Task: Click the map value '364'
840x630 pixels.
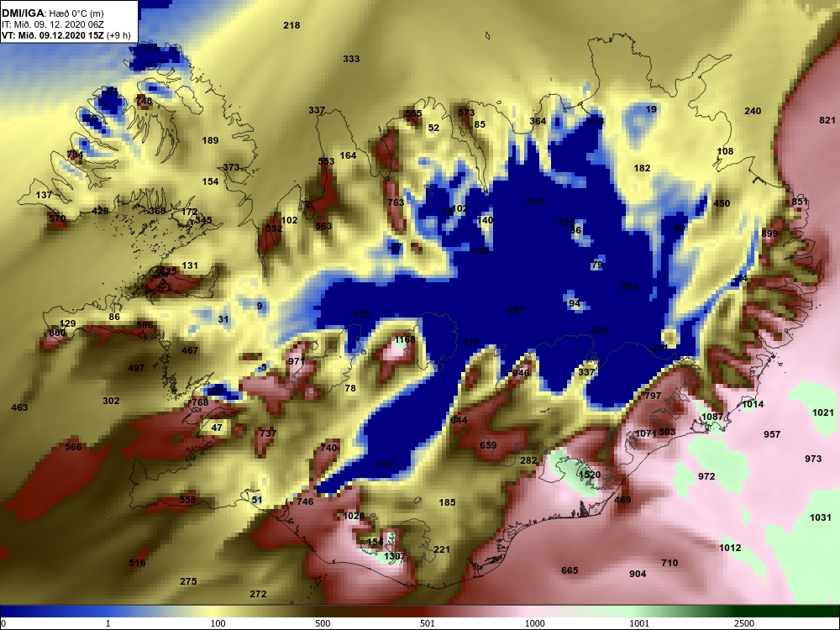Action: [x=538, y=121]
